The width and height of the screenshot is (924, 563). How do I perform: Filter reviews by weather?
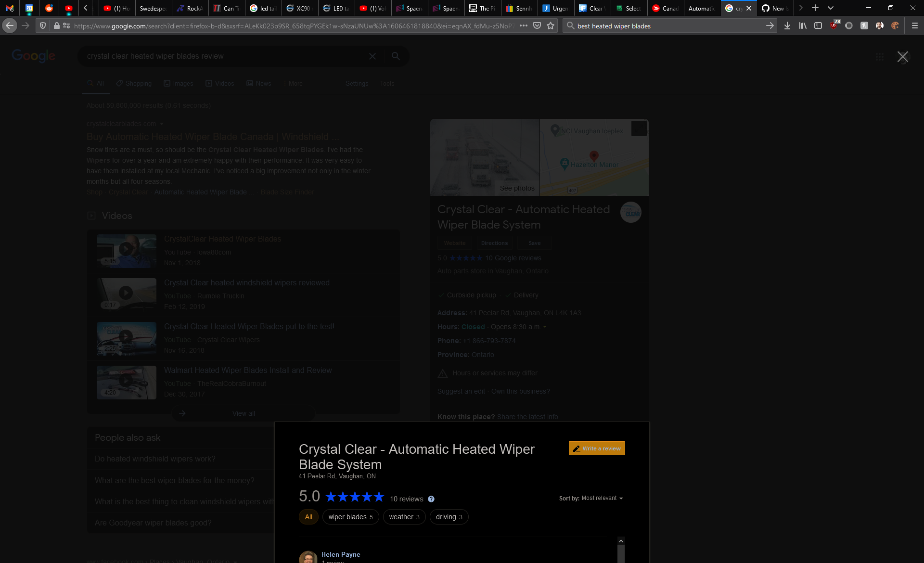coord(404,517)
